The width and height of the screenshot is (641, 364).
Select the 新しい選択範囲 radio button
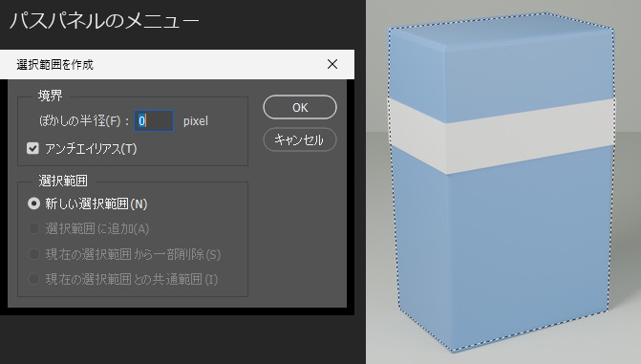pos(33,203)
